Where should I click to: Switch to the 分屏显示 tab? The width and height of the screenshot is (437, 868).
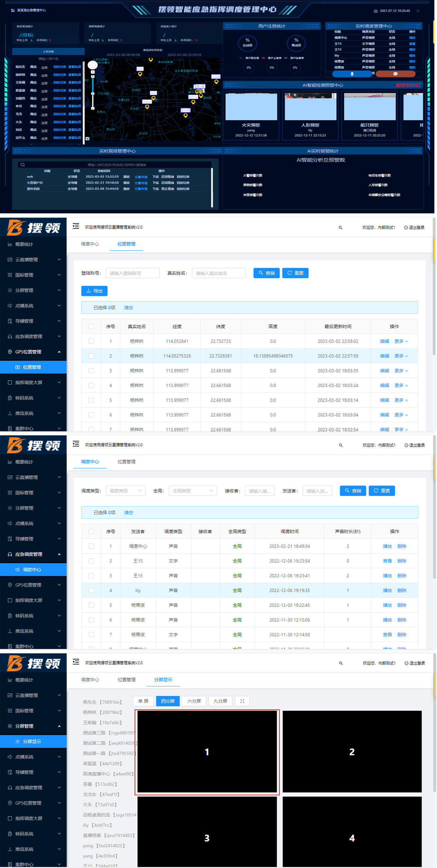pyautogui.click(x=163, y=679)
